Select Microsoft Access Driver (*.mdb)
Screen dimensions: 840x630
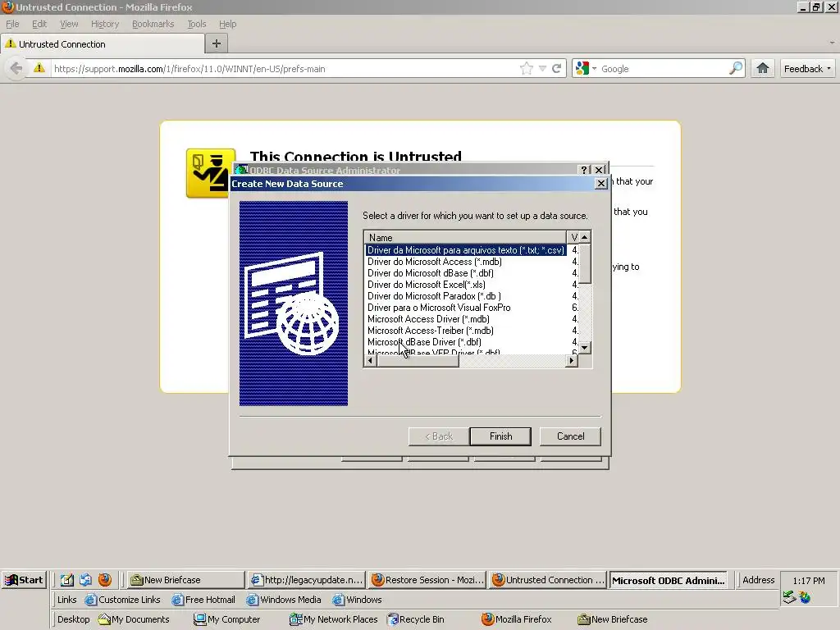(x=428, y=319)
